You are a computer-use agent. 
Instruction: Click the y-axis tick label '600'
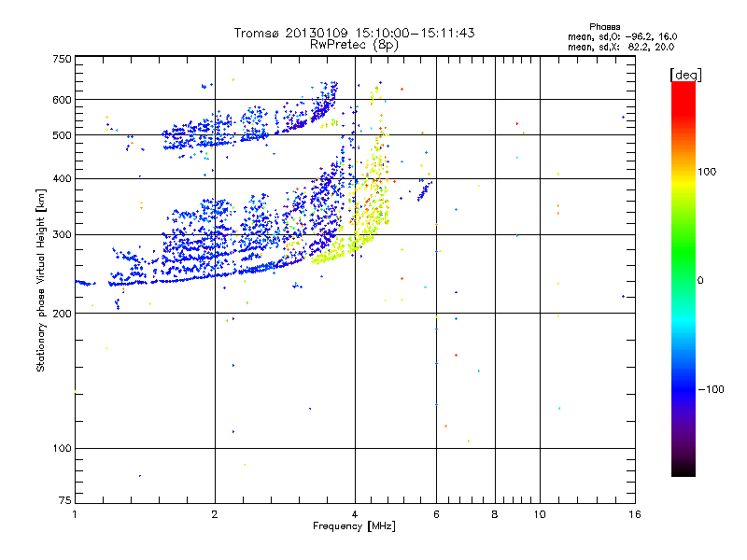coord(62,100)
